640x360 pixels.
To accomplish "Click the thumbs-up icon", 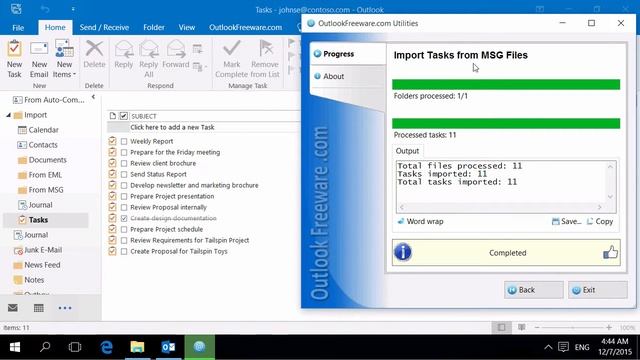I will [610, 253].
